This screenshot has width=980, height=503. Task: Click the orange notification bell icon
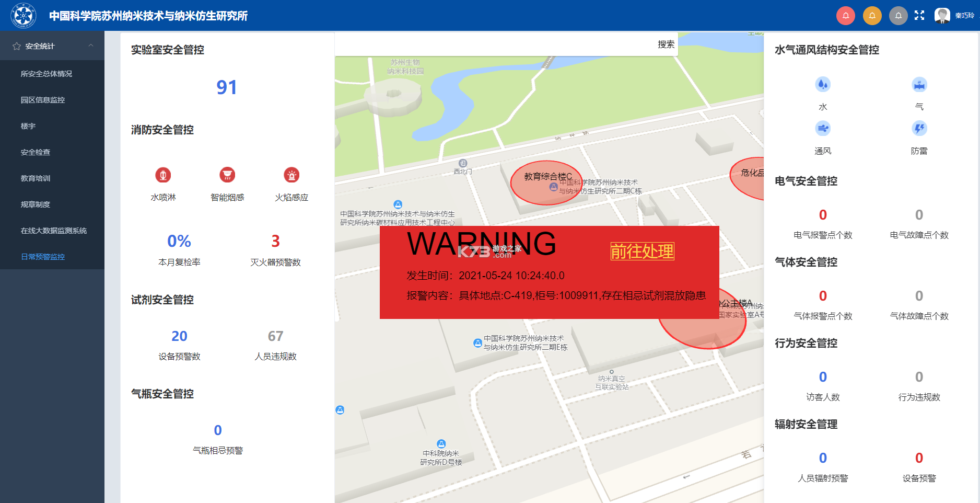[x=872, y=16]
